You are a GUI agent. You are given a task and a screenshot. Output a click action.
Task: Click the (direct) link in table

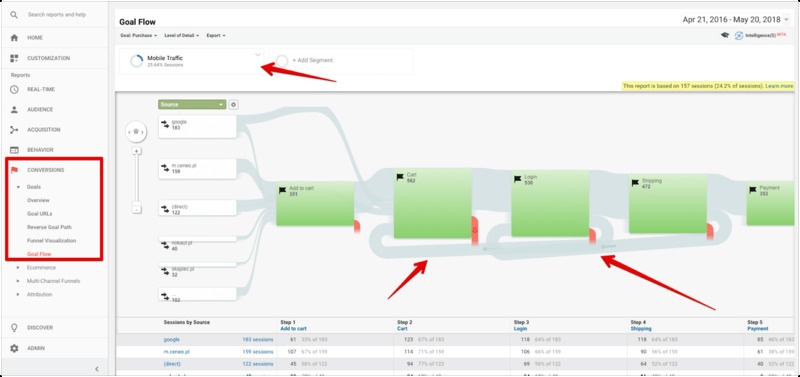point(172,364)
